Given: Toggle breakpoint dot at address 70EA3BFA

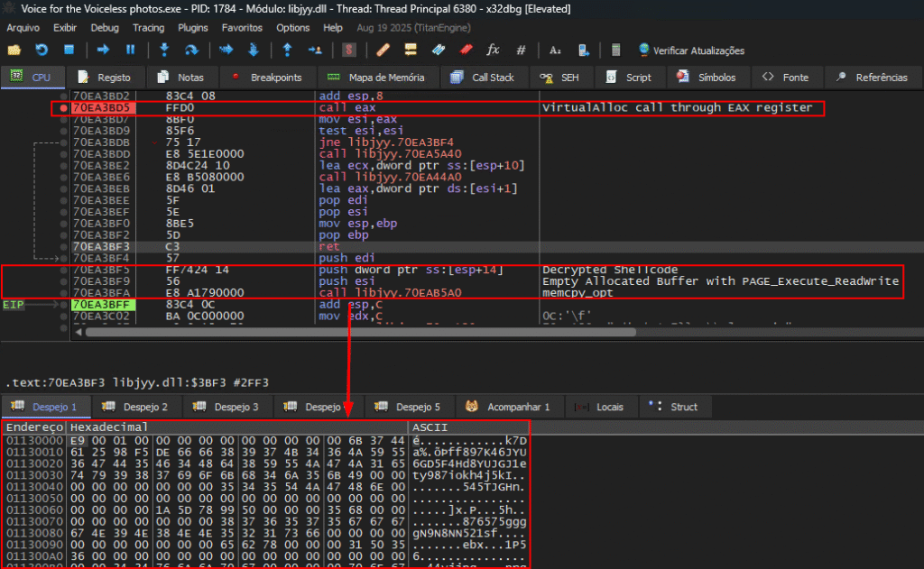Looking at the screenshot, I should (62, 292).
